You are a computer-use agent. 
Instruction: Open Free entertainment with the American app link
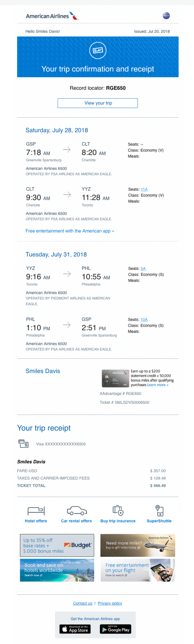point(70,231)
